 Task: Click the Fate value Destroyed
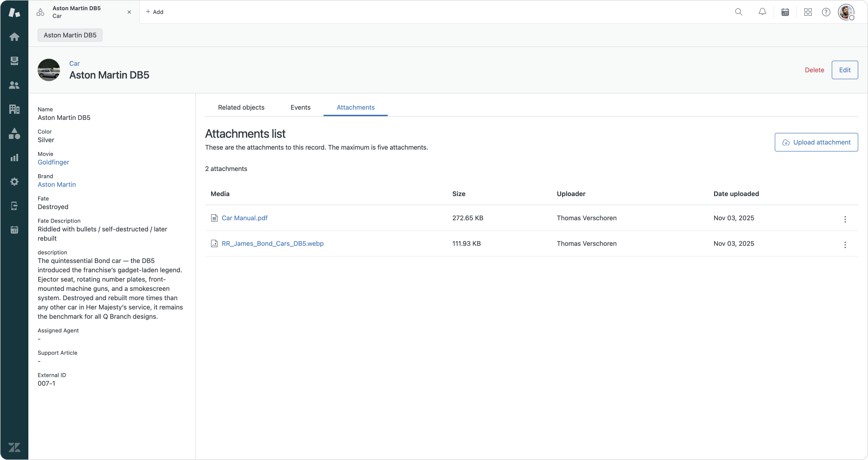click(x=53, y=207)
